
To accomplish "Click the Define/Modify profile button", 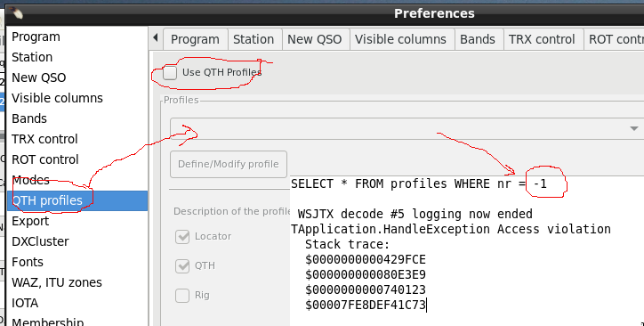I will tap(229, 165).
